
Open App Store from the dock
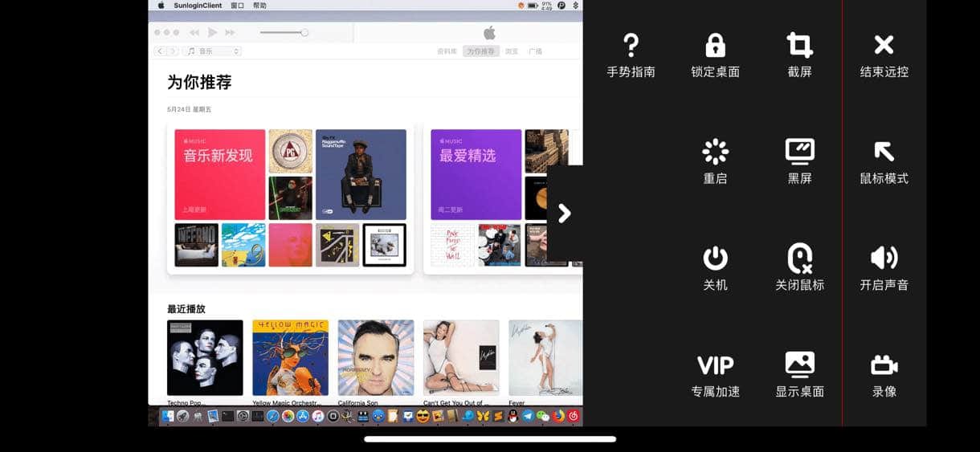coord(303,416)
